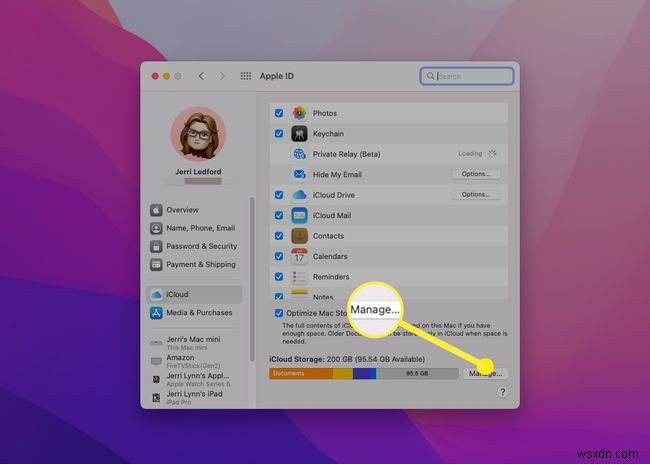Open help with the question mark button
This screenshot has height=464, width=650.
point(502,392)
